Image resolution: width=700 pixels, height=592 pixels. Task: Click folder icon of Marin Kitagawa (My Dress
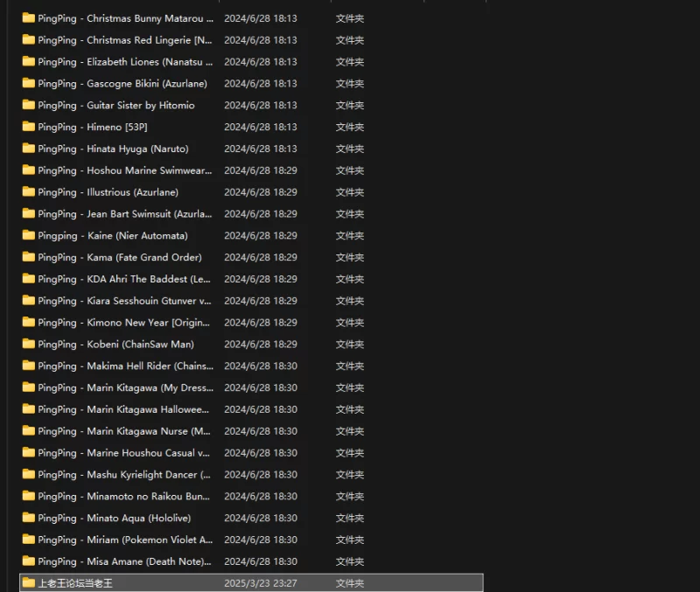coord(29,387)
